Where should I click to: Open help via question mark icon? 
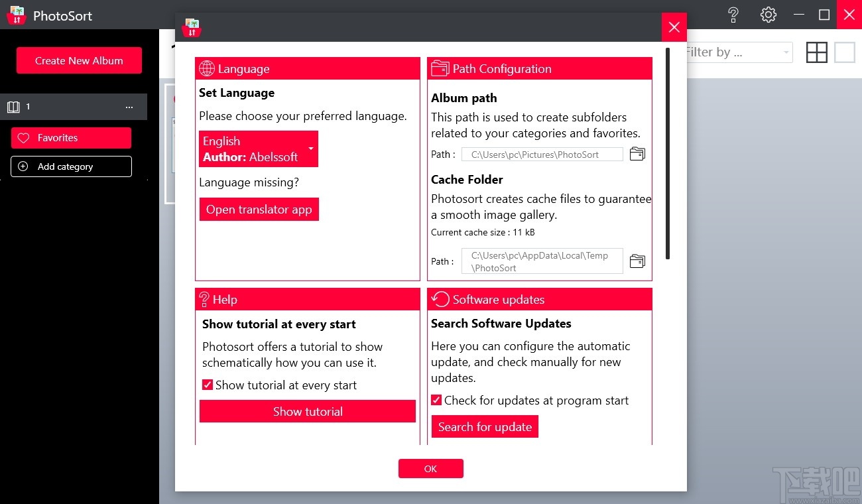point(733,15)
